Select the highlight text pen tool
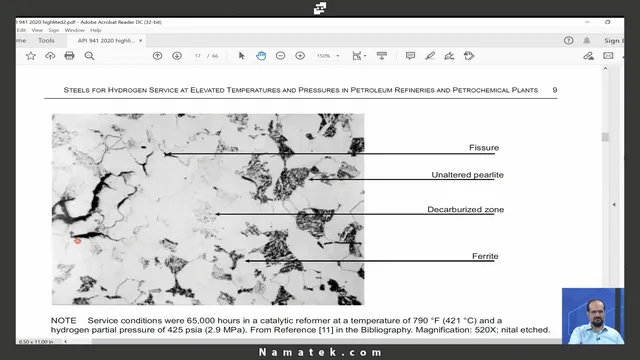Screen dimensions: 640x360 (430, 56)
